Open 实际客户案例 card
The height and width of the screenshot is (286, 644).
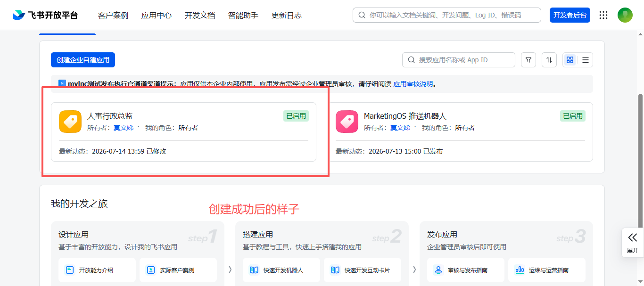point(178,270)
